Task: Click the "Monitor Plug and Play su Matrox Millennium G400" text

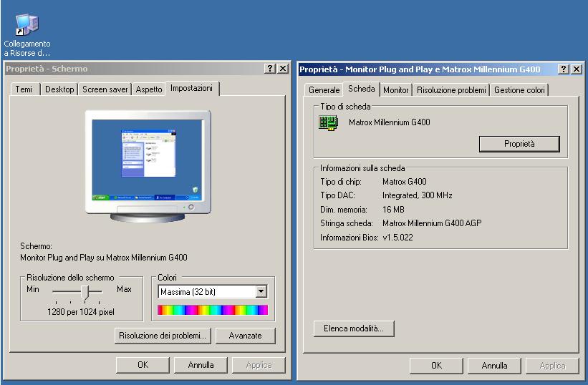Action: click(104, 258)
